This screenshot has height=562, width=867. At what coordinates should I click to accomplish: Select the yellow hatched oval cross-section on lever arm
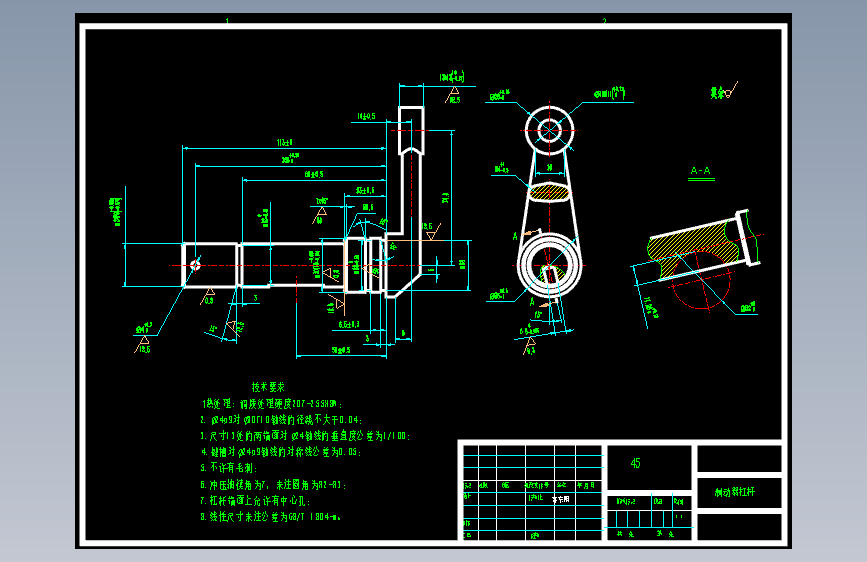pyautogui.click(x=549, y=192)
